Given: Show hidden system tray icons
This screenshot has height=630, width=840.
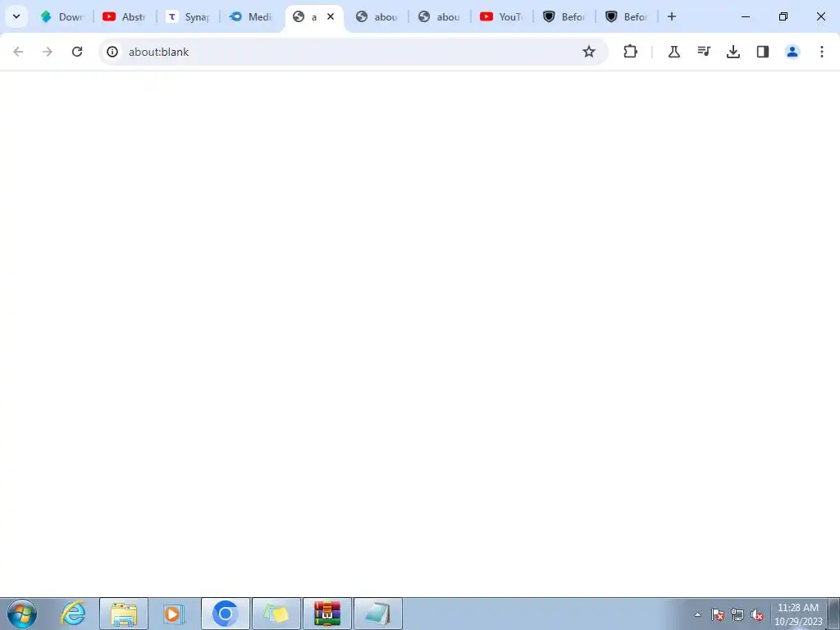Looking at the screenshot, I should click(x=697, y=614).
